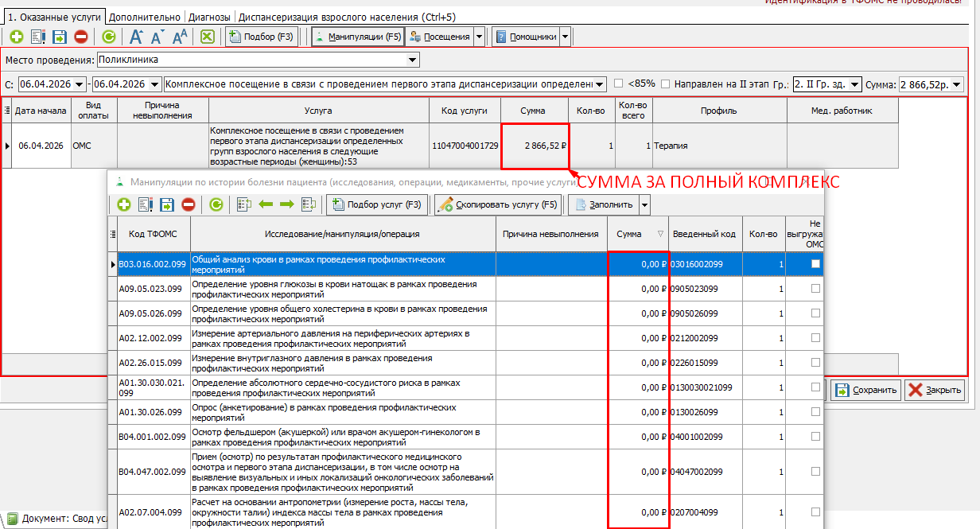Click the Скопировать услугу (F5) button

coord(498,204)
